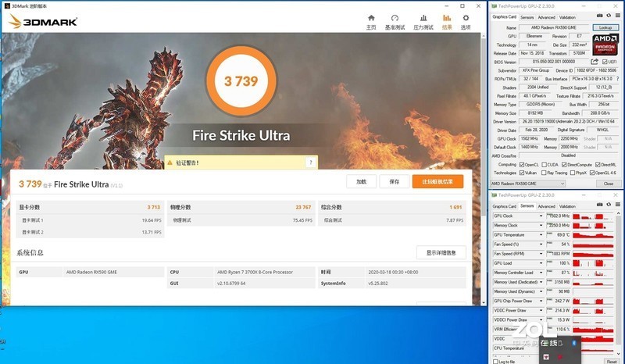This screenshot has height=364, width=625.
Task: Open hamburger menu in Sensors GPU-Z window
Action: [x=617, y=205]
